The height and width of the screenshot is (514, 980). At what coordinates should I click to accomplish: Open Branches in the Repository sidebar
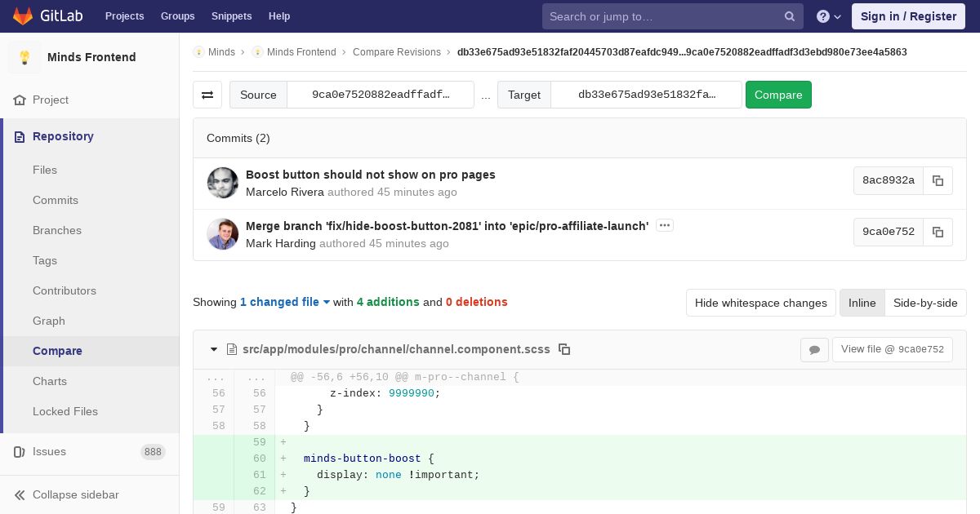(57, 230)
